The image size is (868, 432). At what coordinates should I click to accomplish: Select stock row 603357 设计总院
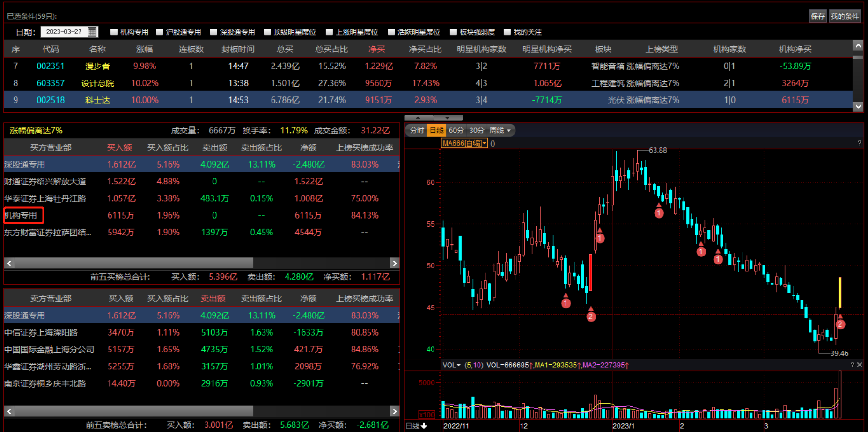tap(428, 83)
